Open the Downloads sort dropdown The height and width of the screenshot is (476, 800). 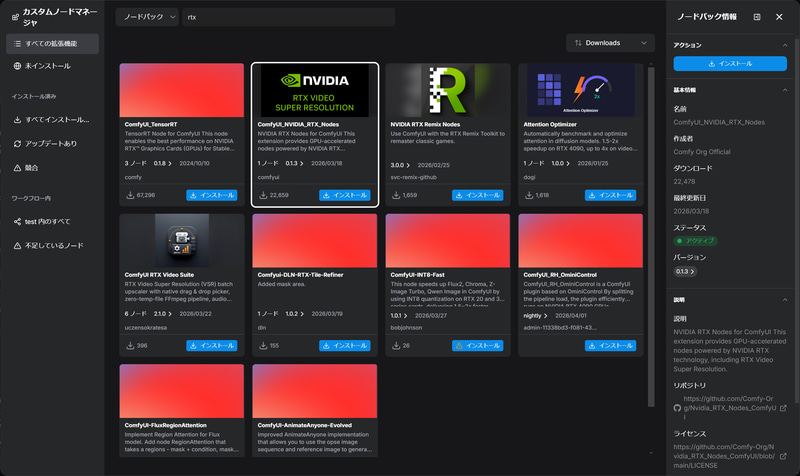pos(610,43)
